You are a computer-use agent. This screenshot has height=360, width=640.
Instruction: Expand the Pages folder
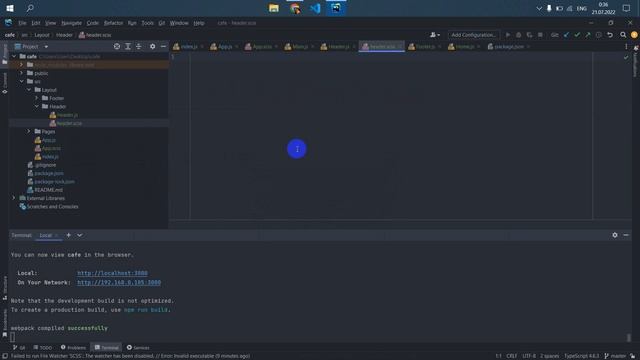point(29,131)
